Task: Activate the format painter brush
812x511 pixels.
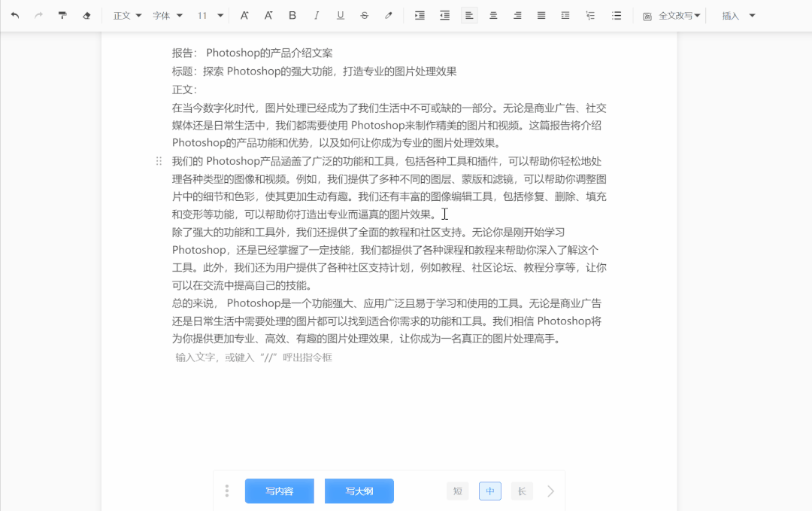Action: tap(62, 16)
